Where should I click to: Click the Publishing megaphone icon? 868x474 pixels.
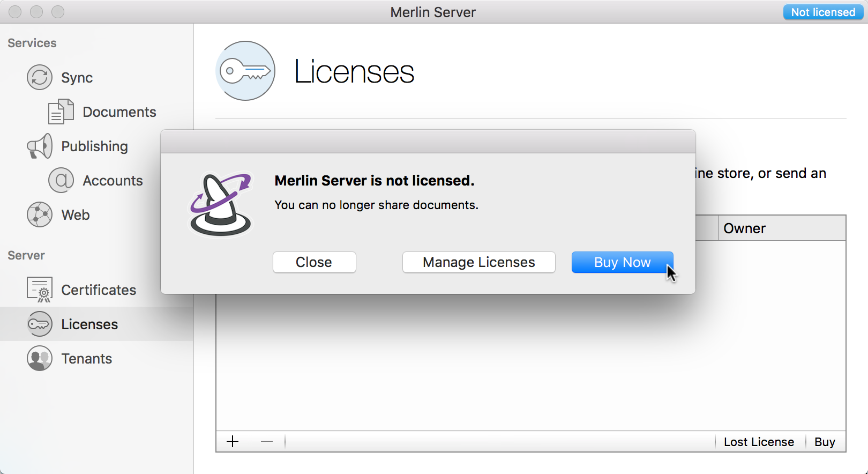pyautogui.click(x=40, y=146)
